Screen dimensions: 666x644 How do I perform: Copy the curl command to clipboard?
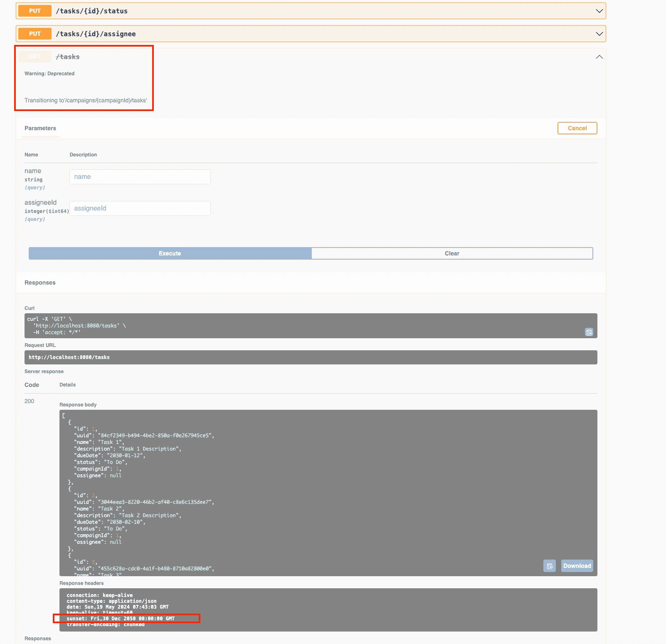pyautogui.click(x=589, y=332)
